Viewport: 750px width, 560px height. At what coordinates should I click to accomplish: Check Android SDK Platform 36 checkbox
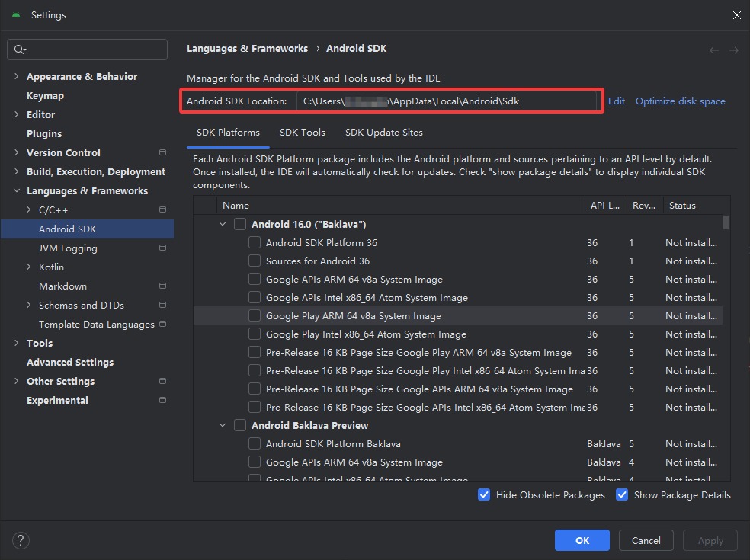(255, 242)
